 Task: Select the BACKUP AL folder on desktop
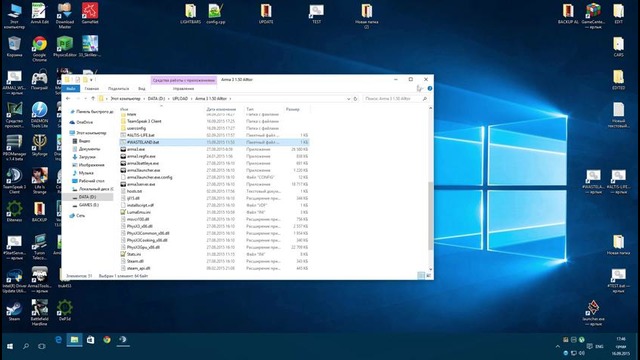[568, 14]
